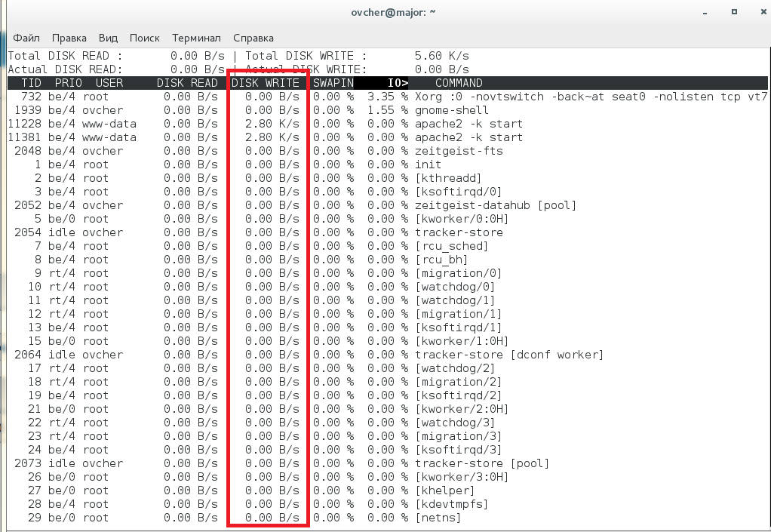Screen dimensions: 771x532
Task: Select the [watchdog/2] process row
Action: pos(388,369)
